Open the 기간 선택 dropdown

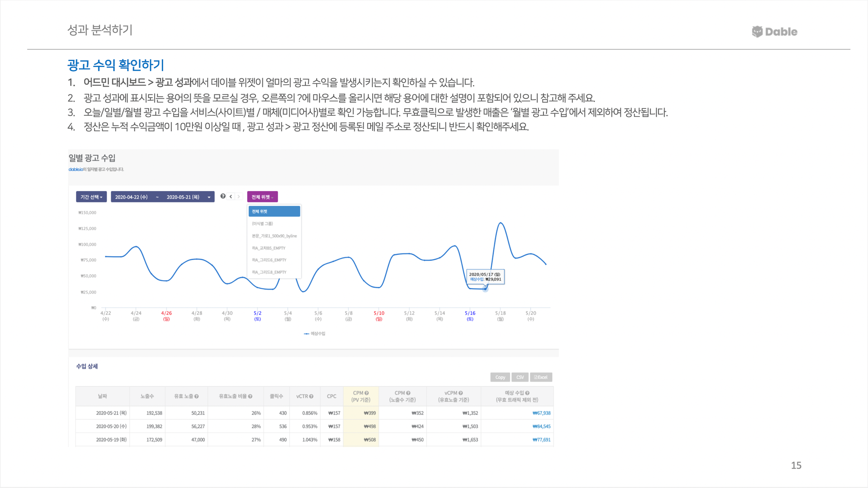click(x=92, y=197)
